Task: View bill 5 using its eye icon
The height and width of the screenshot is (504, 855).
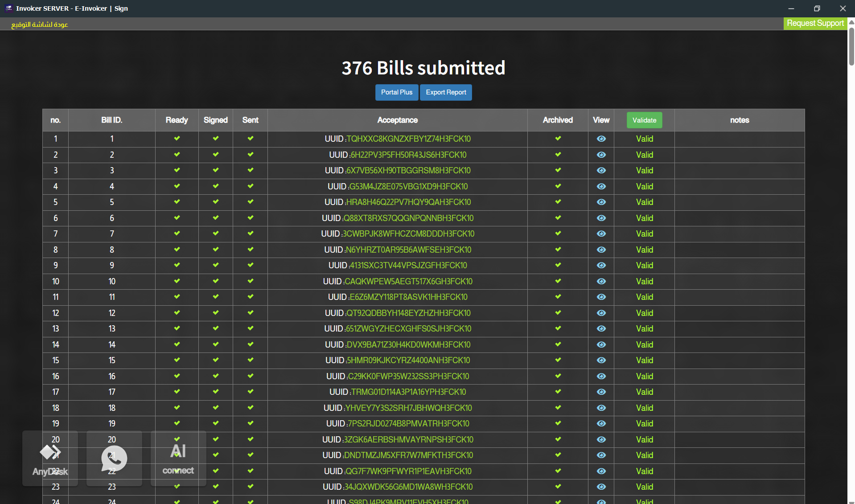Action: click(601, 202)
